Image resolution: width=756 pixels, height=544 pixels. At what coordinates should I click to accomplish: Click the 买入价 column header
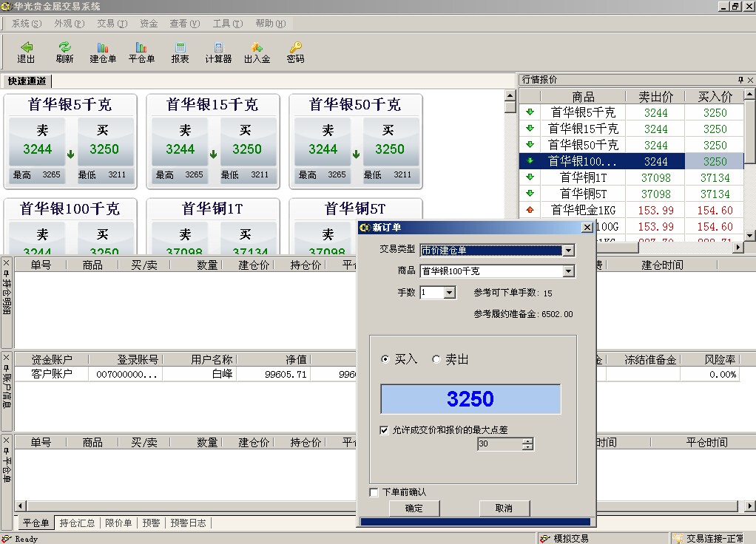pos(715,96)
